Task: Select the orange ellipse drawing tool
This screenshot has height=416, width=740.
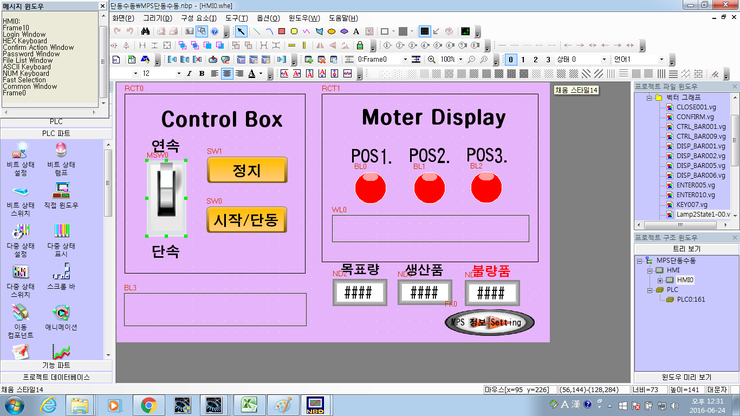Action: pos(331,32)
